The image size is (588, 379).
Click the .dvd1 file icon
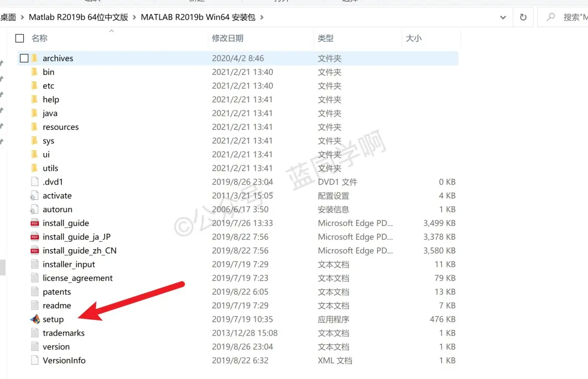click(35, 182)
